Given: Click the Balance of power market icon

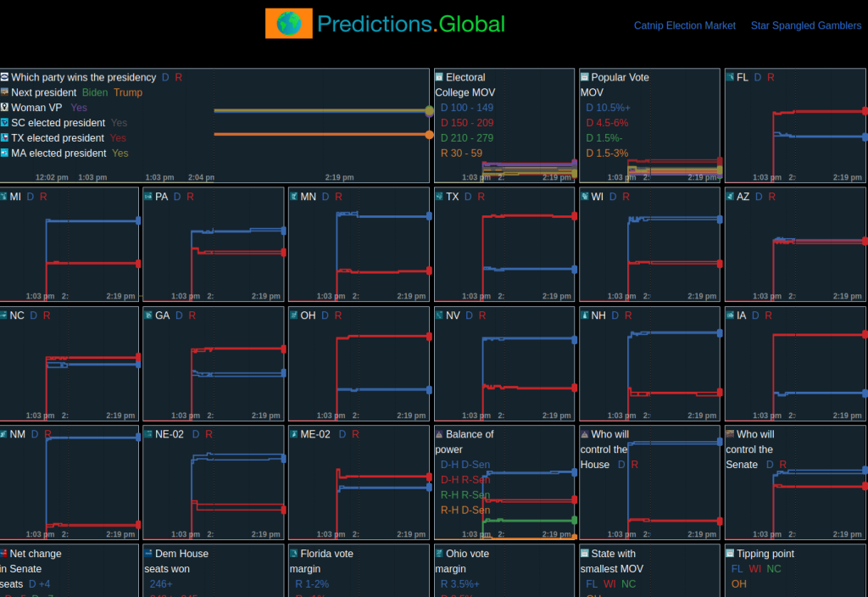Looking at the screenshot, I should click(x=439, y=434).
